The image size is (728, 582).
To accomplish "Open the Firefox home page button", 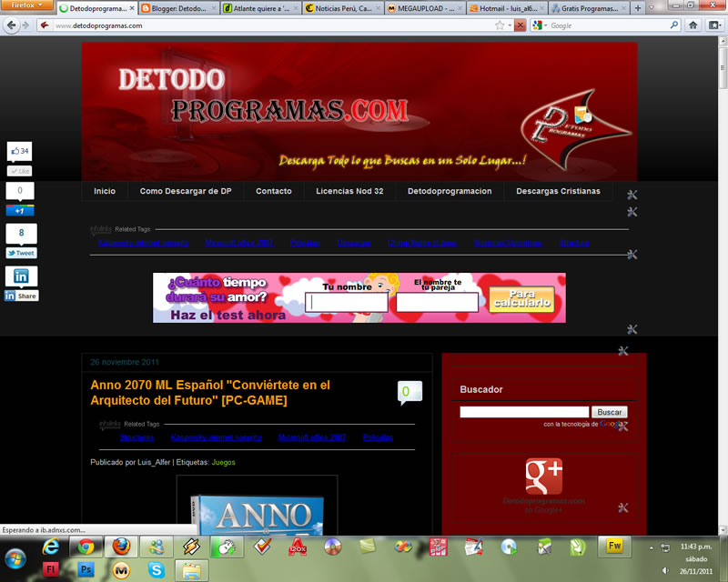I will [693, 25].
